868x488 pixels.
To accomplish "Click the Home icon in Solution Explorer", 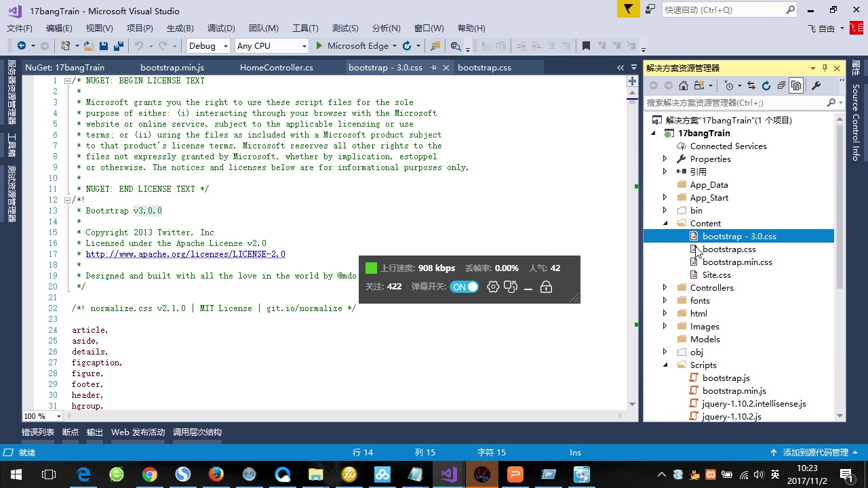I will [684, 85].
